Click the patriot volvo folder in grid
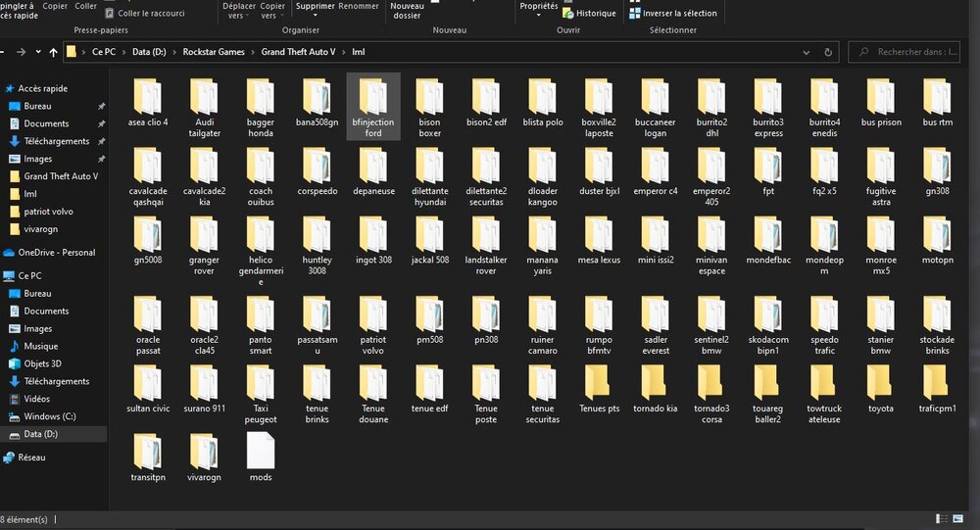Viewport: 980px width, 530px height. pyautogui.click(x=373, y=325)
